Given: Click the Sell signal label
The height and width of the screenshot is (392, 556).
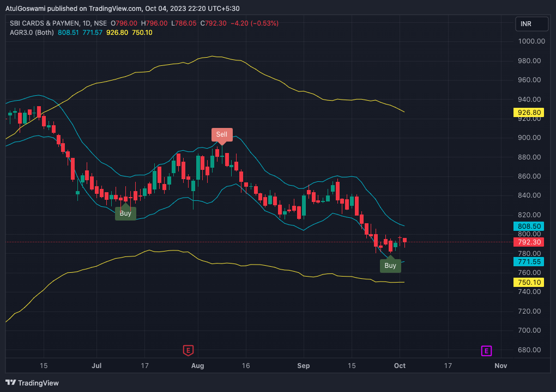Looking at the screenshot, I should point(222,134).
